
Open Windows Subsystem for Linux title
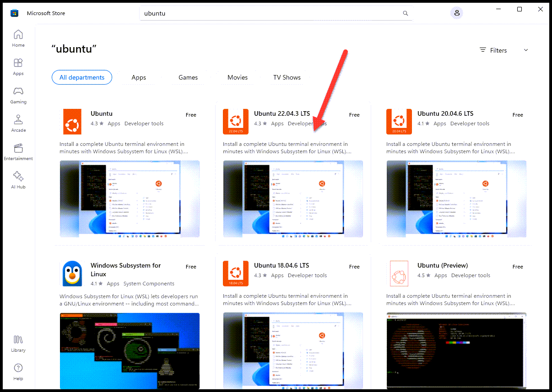point(126,270)
